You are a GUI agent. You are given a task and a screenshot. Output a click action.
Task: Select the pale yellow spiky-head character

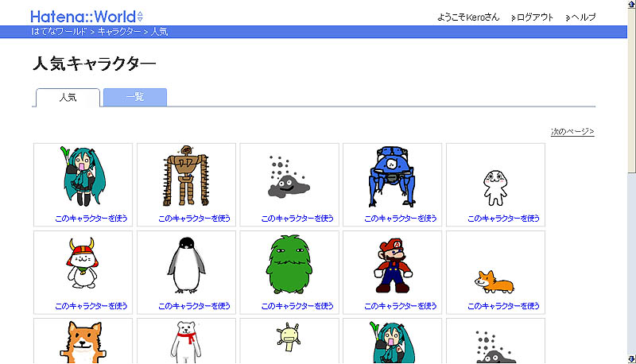(x=289, y=336)
